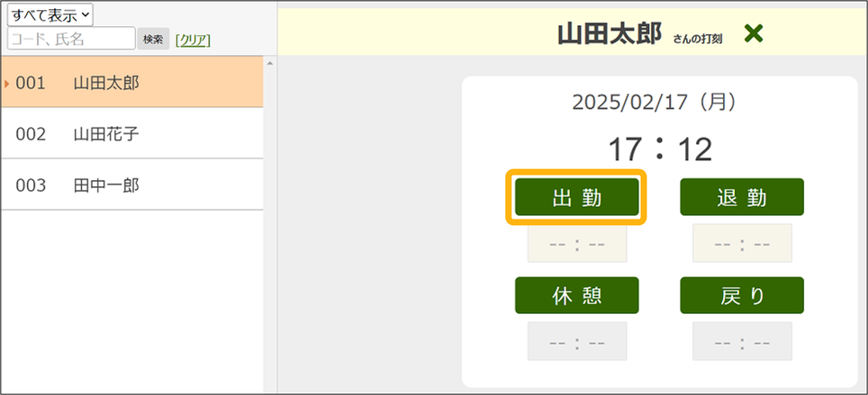Close the 山田太郎 punch panel with the X icon
Screen dimensions: 868x395
click(754, 34)
